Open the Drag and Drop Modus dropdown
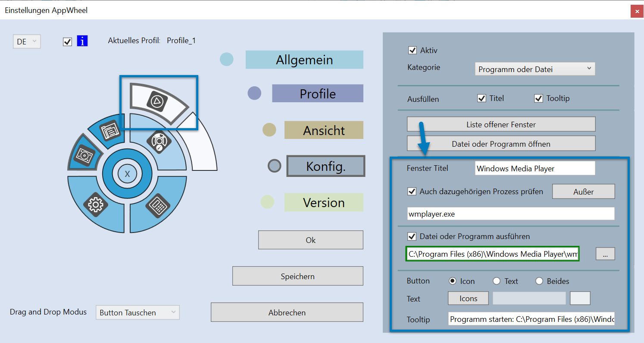Viewport: 644px width, 343px height. point(137,312)
